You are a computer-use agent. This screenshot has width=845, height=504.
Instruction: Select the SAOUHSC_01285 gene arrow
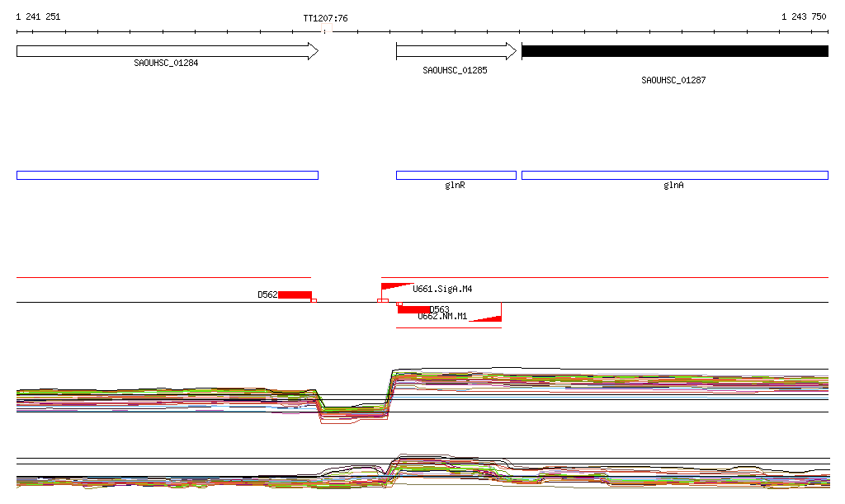(x=456, y=51)
